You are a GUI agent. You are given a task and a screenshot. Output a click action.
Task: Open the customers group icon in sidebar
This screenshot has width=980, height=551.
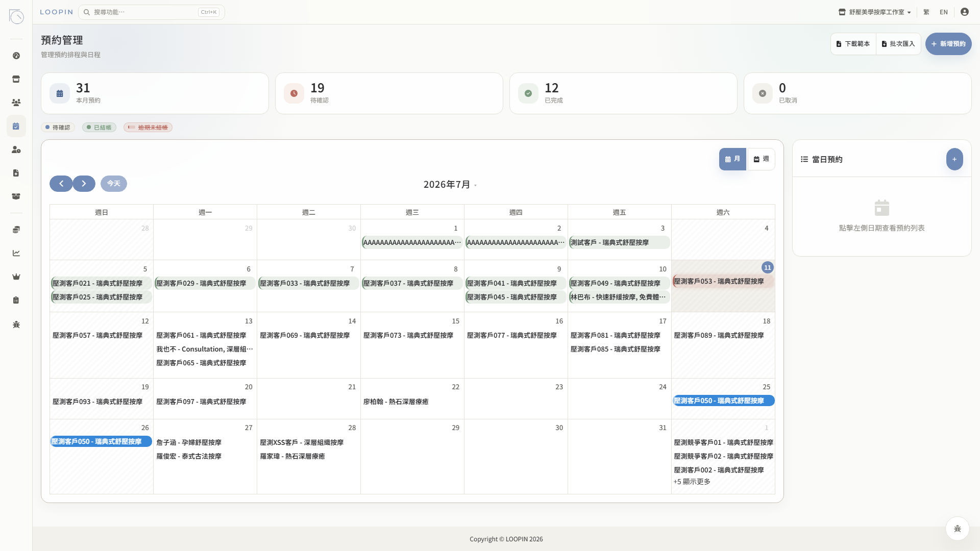click(16, 103)
